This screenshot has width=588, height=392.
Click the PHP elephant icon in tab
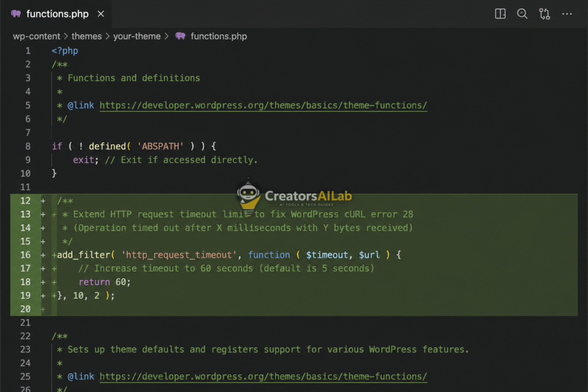(16, 14)
